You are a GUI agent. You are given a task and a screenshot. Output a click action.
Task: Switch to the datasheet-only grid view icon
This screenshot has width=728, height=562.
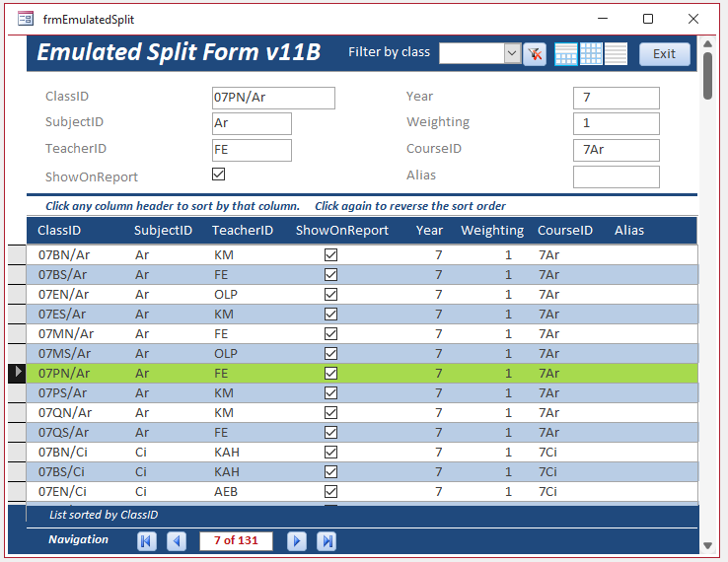click(591, 54)
